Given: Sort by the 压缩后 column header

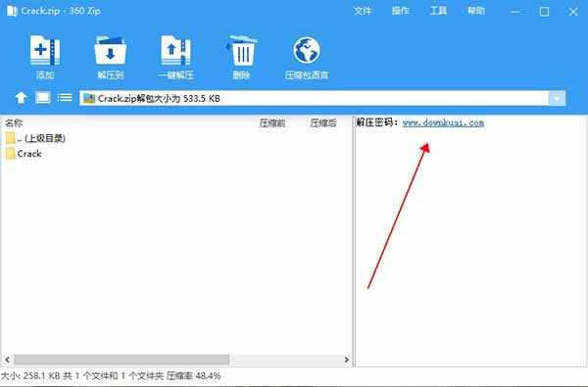Looking at the screenshot, I should pyautogui.click(x=323, y=123).
